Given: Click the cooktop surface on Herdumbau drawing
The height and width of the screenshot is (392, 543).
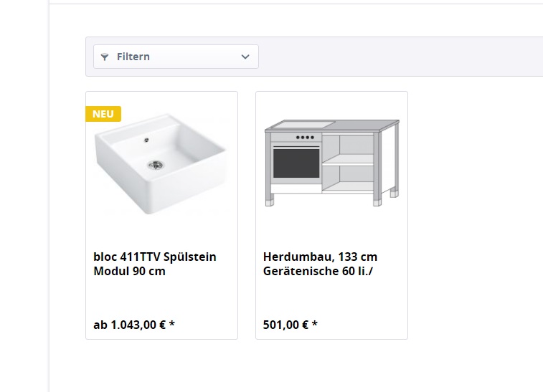Looking at the screenshot, I should pos(303,124).
